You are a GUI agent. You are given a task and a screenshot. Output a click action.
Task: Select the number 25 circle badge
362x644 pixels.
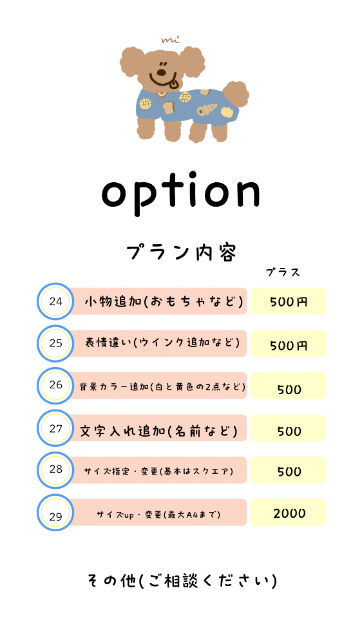point(55,343)
